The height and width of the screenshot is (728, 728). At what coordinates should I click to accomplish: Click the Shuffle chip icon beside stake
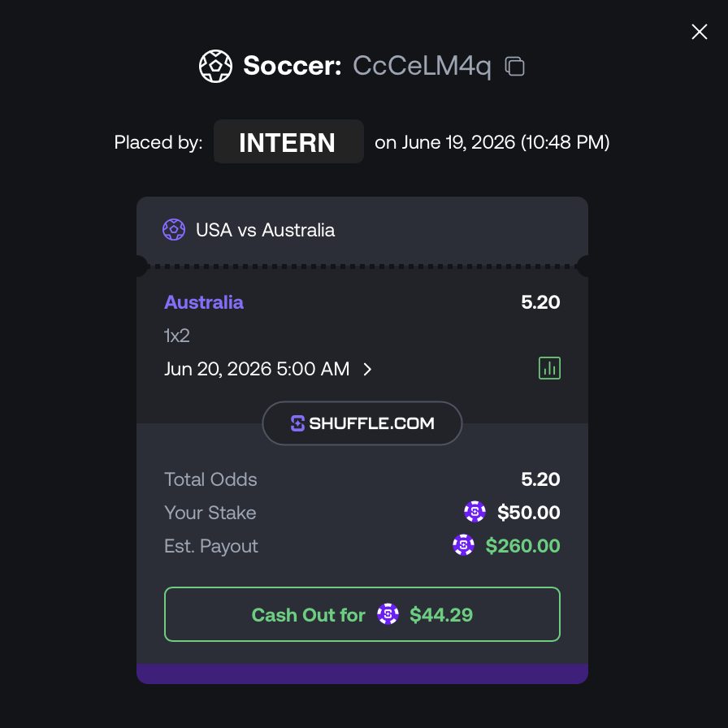(474, 512)
